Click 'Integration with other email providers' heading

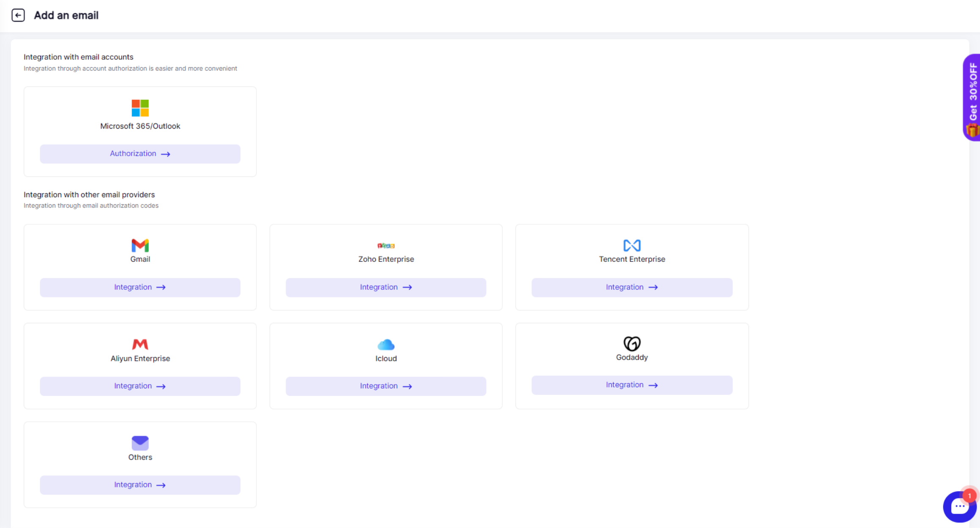89,195
